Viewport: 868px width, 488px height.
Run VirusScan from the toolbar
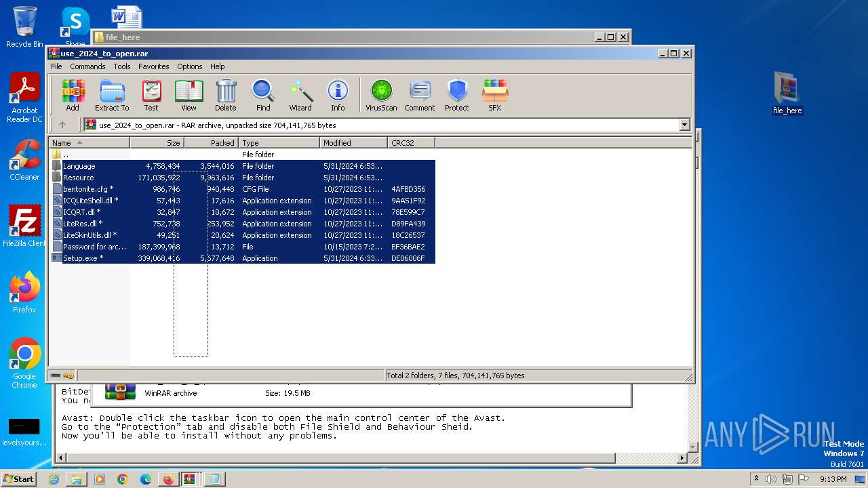(381, 95)
